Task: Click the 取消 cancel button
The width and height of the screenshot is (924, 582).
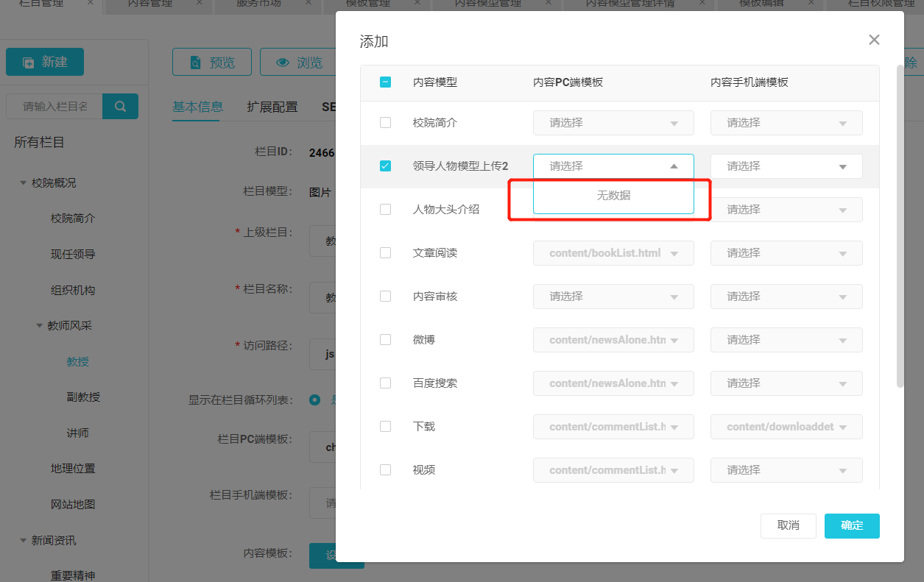Action: 788,525
